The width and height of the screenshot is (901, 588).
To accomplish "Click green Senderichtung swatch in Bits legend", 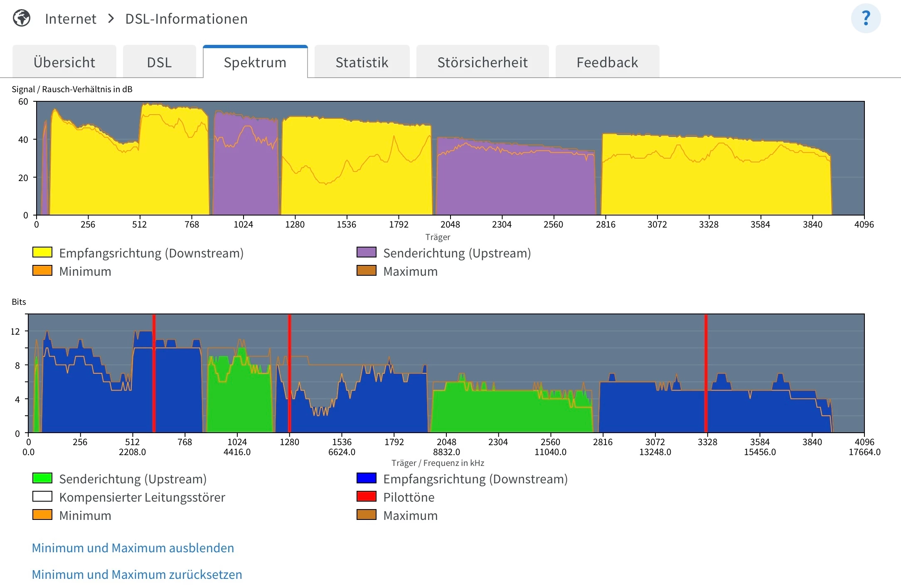I will point(42,478).
